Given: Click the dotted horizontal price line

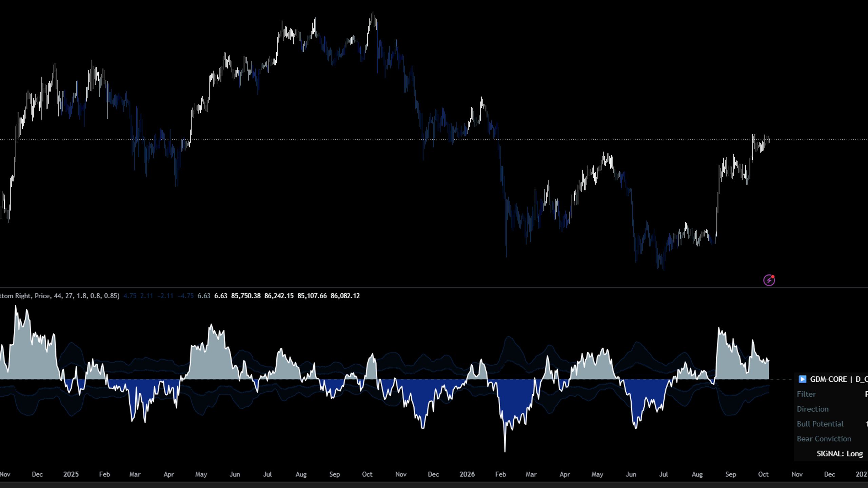Looking at the screenshot, I should point(434,139).
